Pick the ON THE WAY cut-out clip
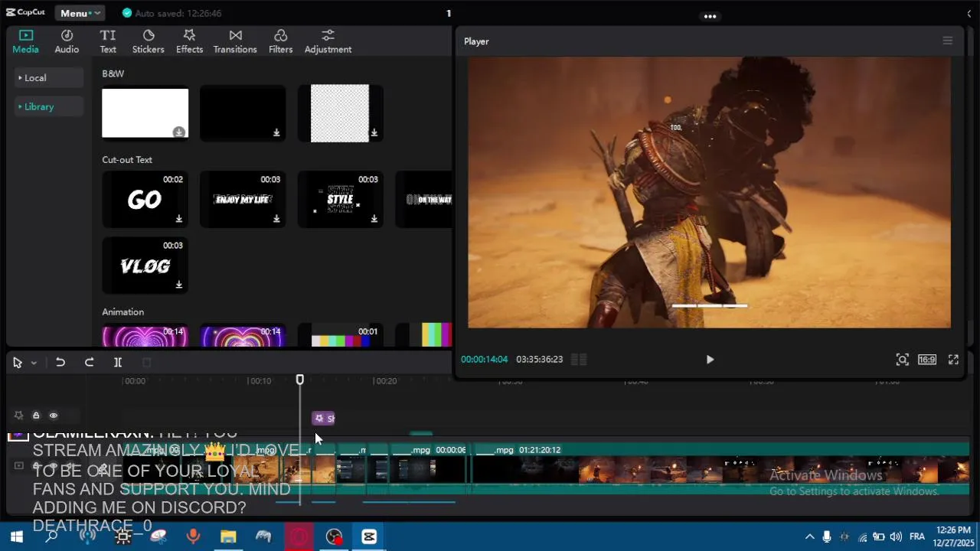The image size is (980, 551). (x=424, y=199)
